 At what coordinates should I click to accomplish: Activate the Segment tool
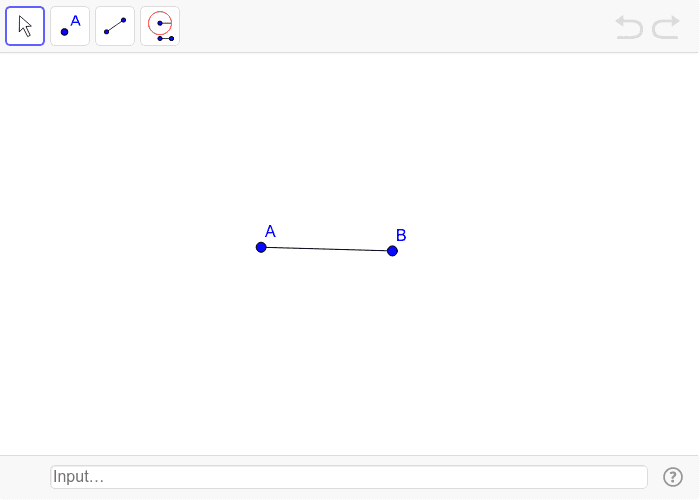click(x=115, y=26)
